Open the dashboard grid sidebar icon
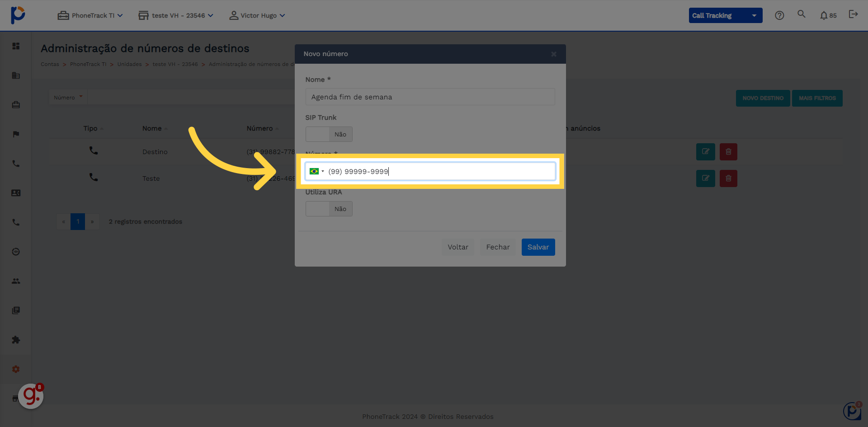 (16, 46)
